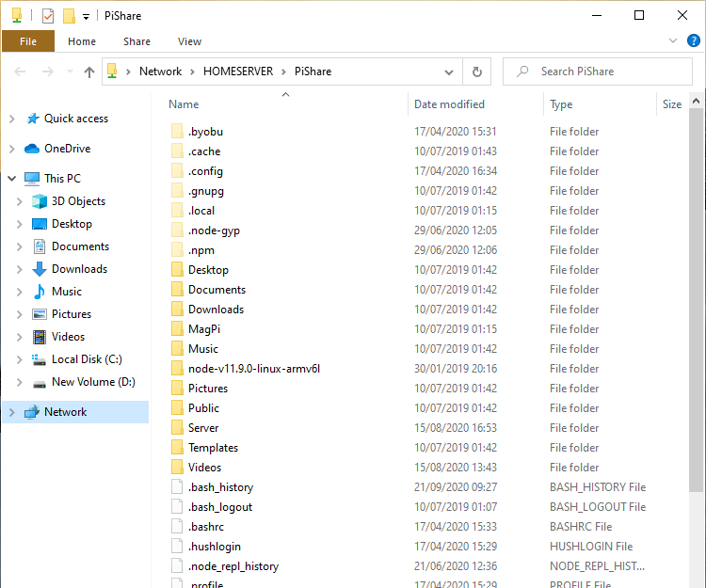This screenshot has width=706, height=588.
Task: Select Pictures in the navigation pane
Action: click(x=72, y=314)
